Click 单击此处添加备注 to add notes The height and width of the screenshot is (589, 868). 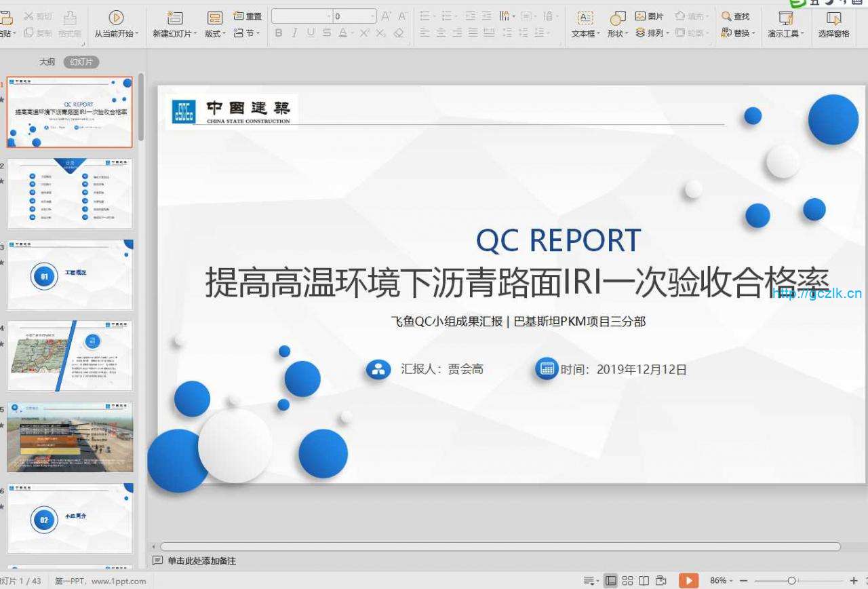pos(201,561)
